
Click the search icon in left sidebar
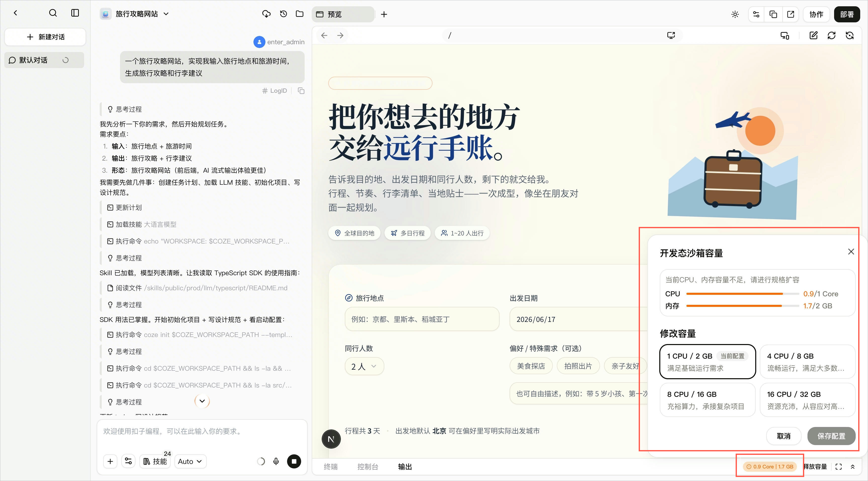[x=53, y=13]
